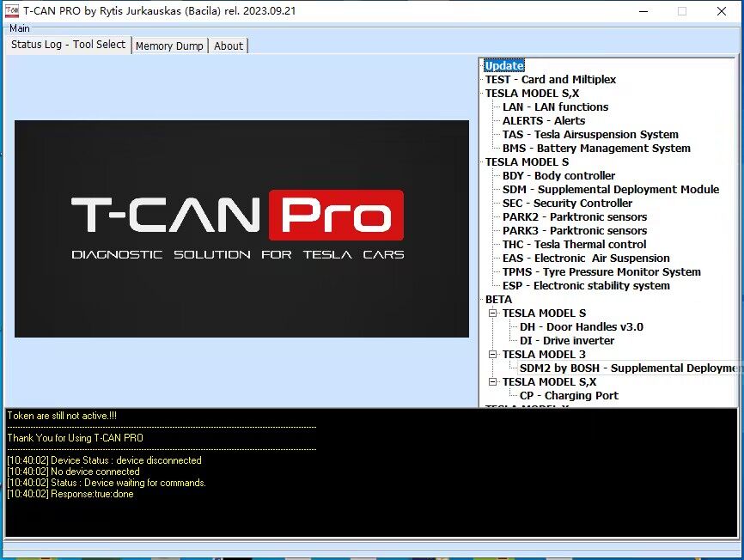Open LAN - LAN functions

point(555,107)
